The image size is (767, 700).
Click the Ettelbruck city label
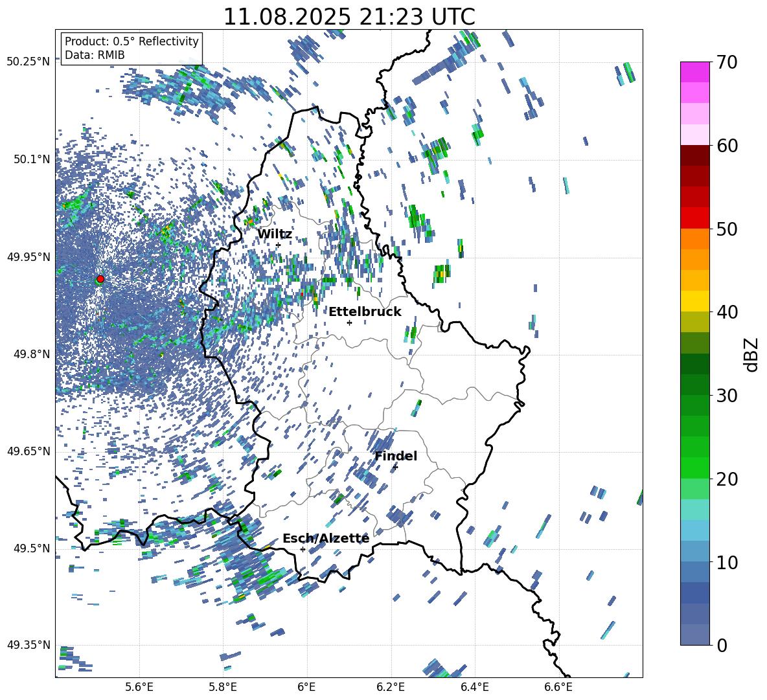click(x=365, y=312)
